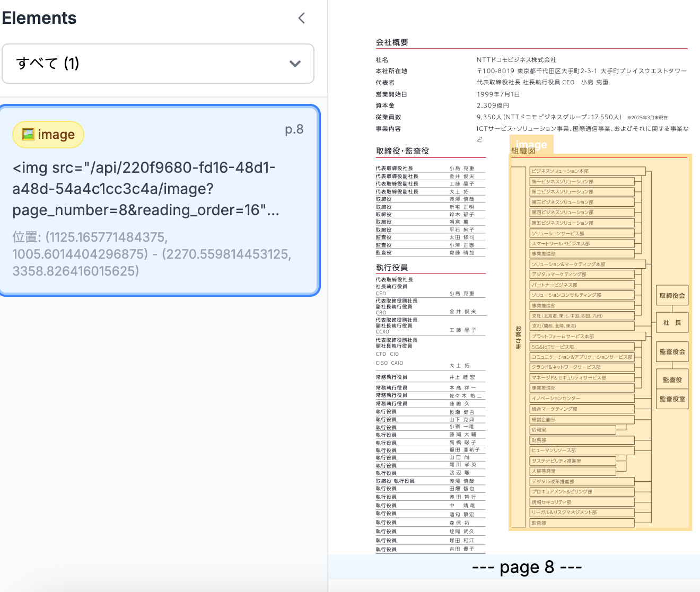This screenshot has width=700, height=592.
Task: Click the 広報室 box
Action: [x=573, y=430]
